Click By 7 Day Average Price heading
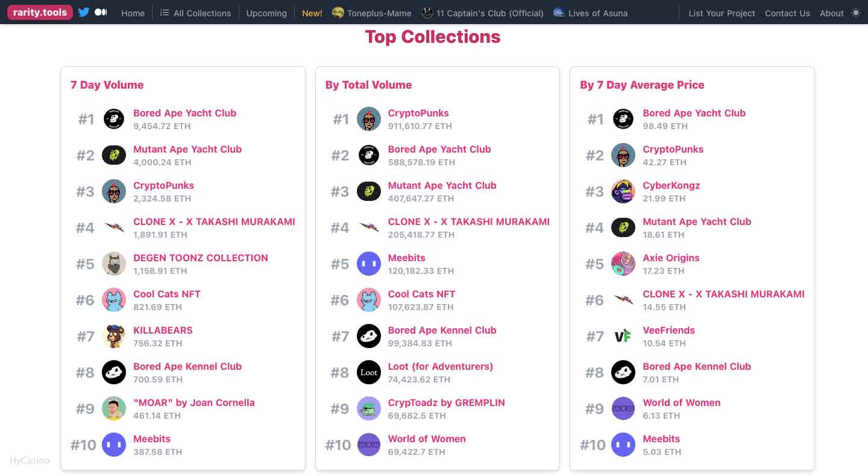This screenshot has height=476, width=868. (643, 84)
